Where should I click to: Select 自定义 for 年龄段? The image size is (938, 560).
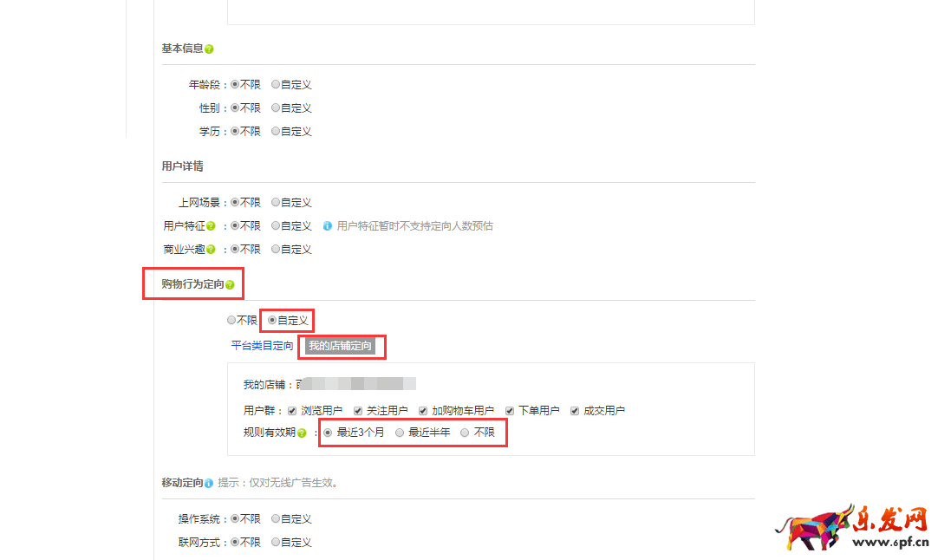tap(276, 85)
